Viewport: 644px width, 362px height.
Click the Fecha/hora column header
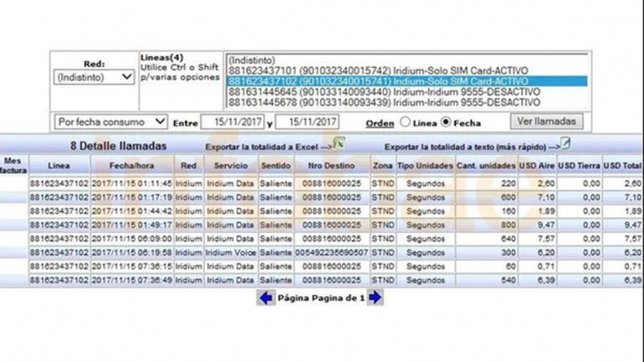[x=131, y=166]
